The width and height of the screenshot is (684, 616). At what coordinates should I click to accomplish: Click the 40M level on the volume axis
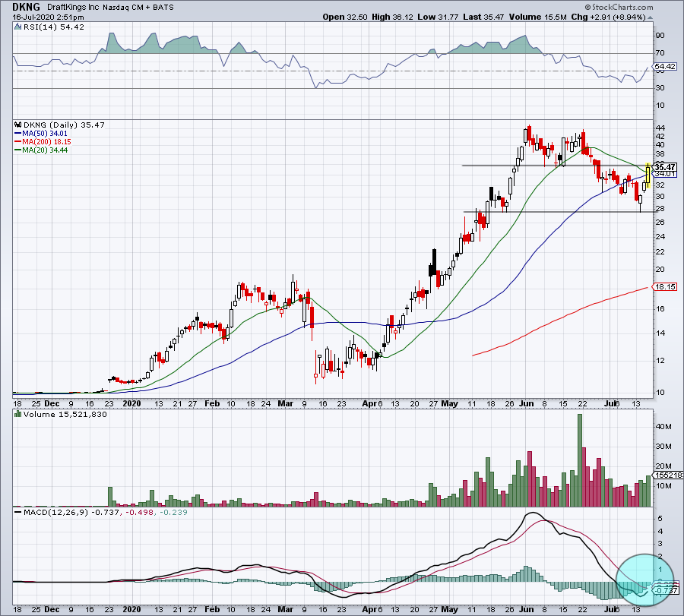click(663, 426)
